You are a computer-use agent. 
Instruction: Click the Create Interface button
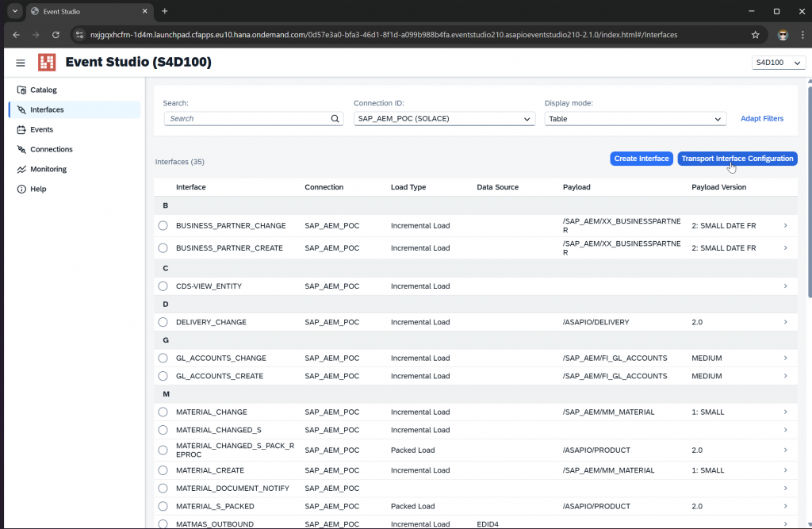(642, 159)
